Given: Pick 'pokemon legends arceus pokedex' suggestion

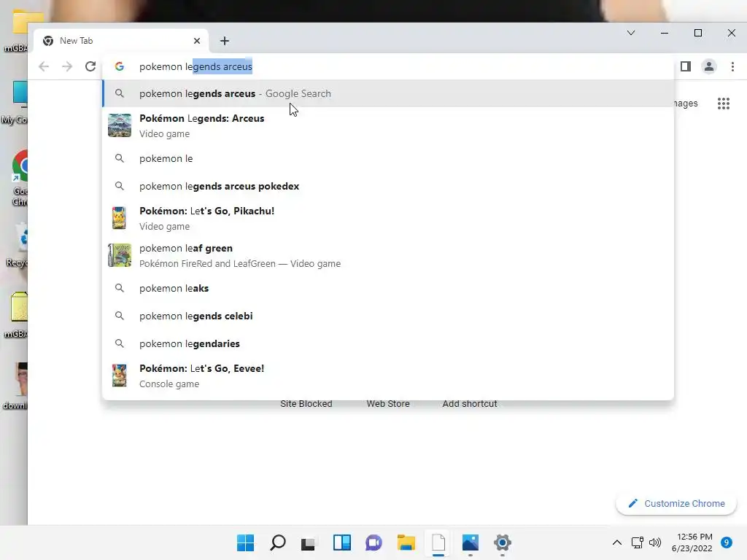Looking at the screenshot, I should point(388,186).
